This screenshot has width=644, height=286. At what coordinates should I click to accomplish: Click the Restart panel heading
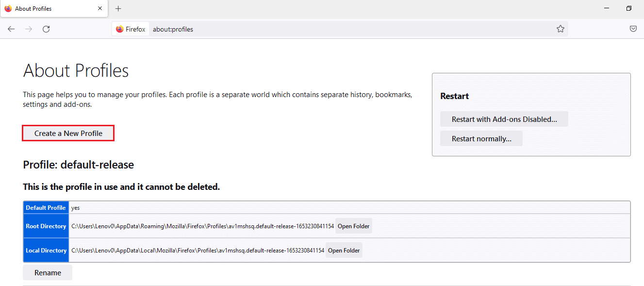(454, 96)
